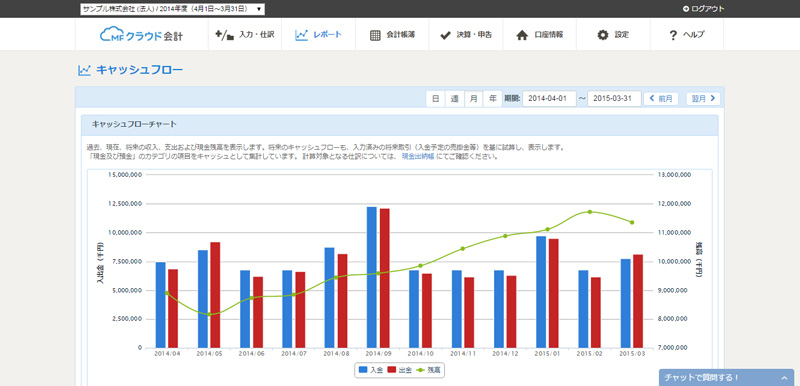Click the cash flow chart icon in the heading
800x386 pixels.
coord(84,70)
